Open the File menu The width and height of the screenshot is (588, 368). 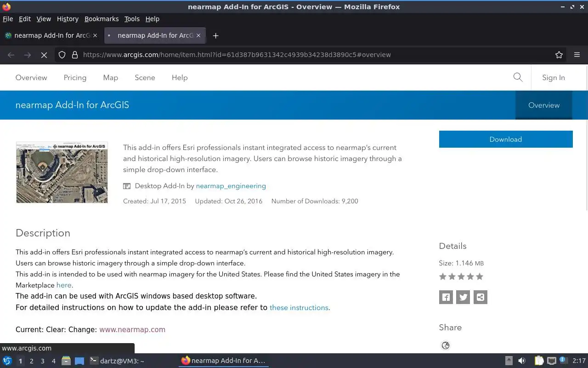[x=8, y=19]
